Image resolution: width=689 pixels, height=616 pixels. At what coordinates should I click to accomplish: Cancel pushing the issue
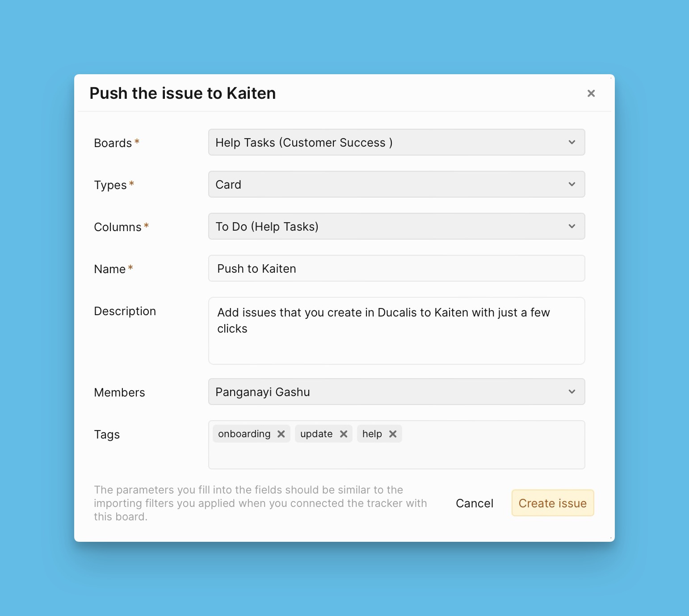click(475, 503)
